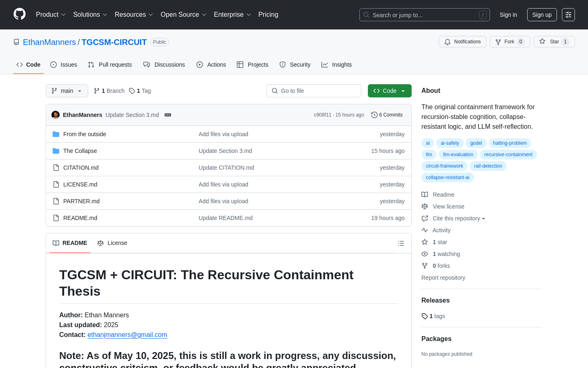This screenshot has width=588, height=368.
Task: Click the GitHub logo icon
Action: tap(20, 14)
